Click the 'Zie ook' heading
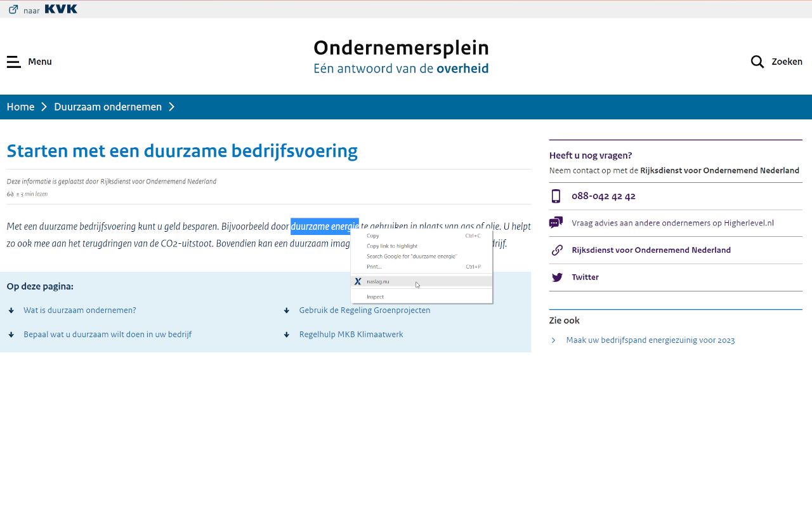This screenshot has height=508, width=812. 565,321
